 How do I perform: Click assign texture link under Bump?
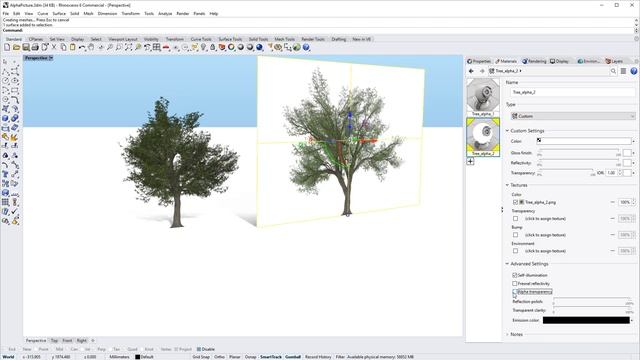click(x=545, y=235)
